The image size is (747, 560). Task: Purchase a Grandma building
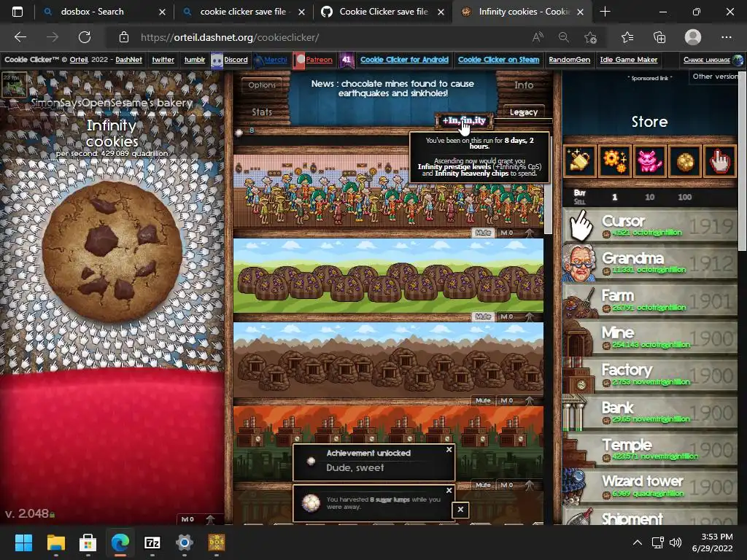pyautogui.click(x=650, y=262)
